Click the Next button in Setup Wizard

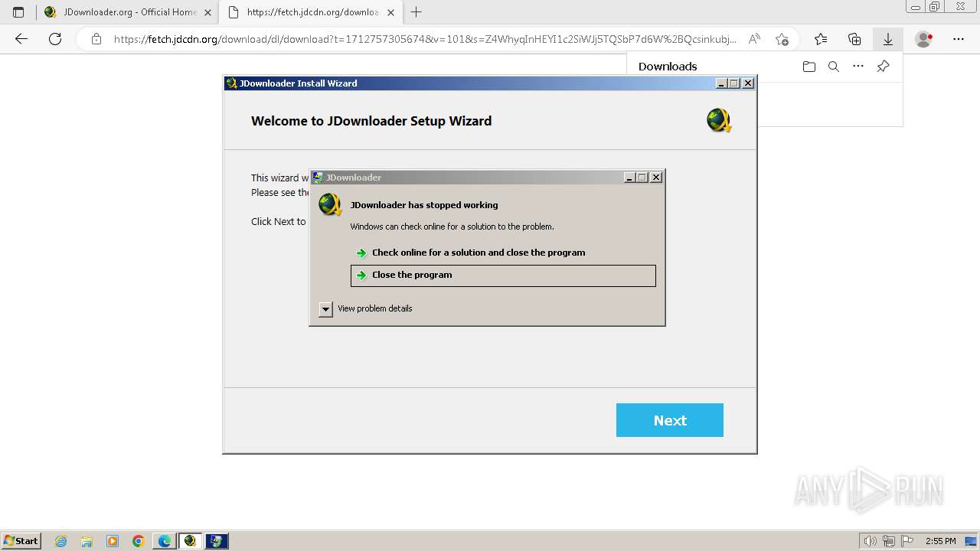(x=669, y=420)
